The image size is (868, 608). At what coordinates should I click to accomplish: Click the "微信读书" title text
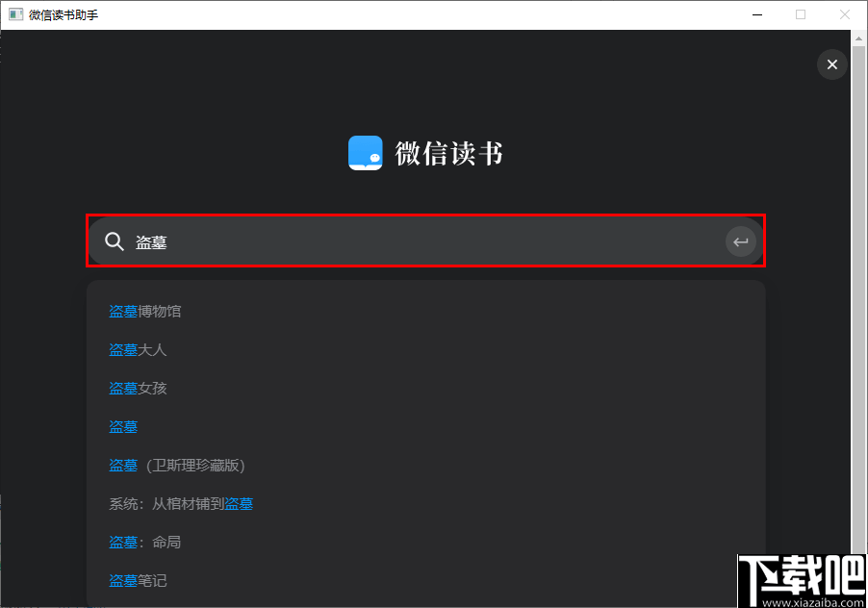coord(448,152)
